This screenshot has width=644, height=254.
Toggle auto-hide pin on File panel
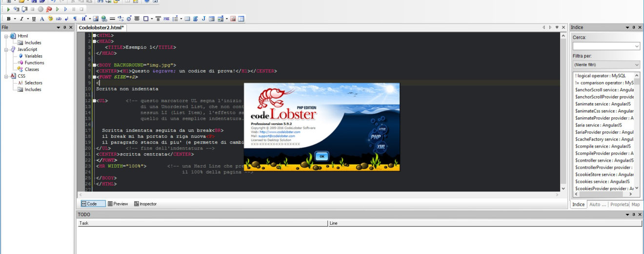(65, 27)
